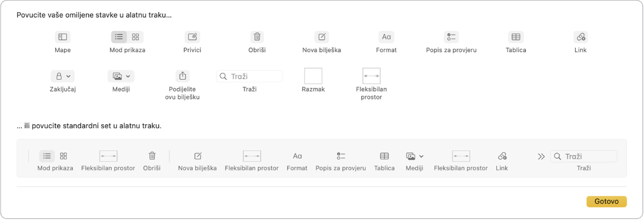Viewport: 644px width, 220px height.
Task: Click the Nova bilješka compose icon in palette
Action: pyautogui.click(x=322, y=37)
